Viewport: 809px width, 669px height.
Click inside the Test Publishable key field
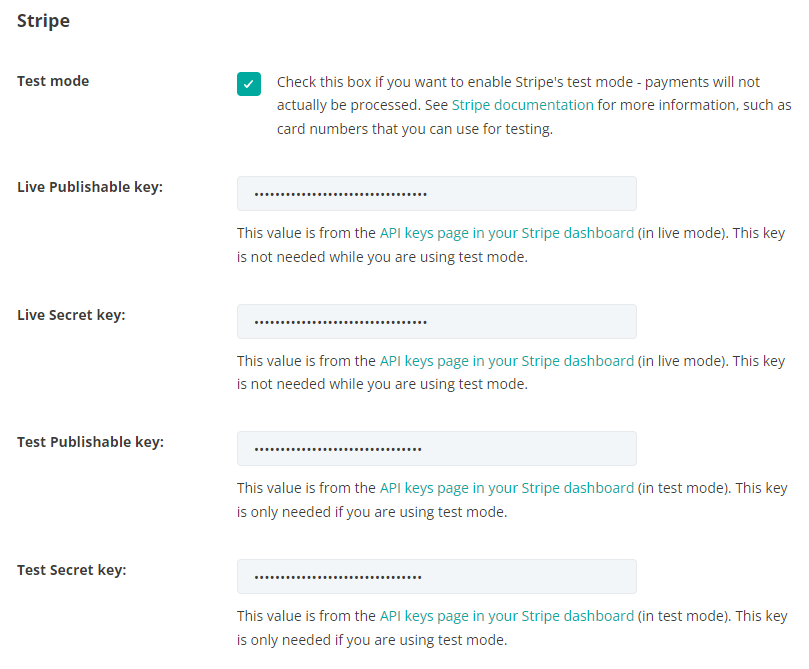[436, 448]
